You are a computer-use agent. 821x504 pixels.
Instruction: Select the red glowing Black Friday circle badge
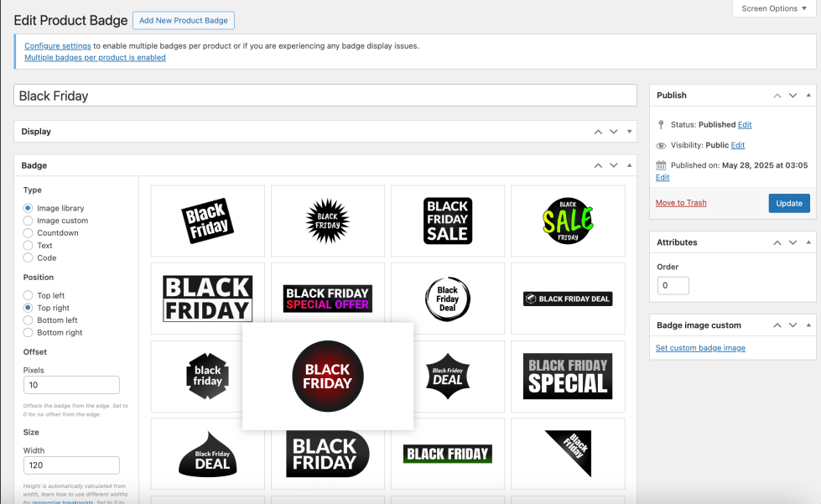pyautogui.click(x=328, y=377)
